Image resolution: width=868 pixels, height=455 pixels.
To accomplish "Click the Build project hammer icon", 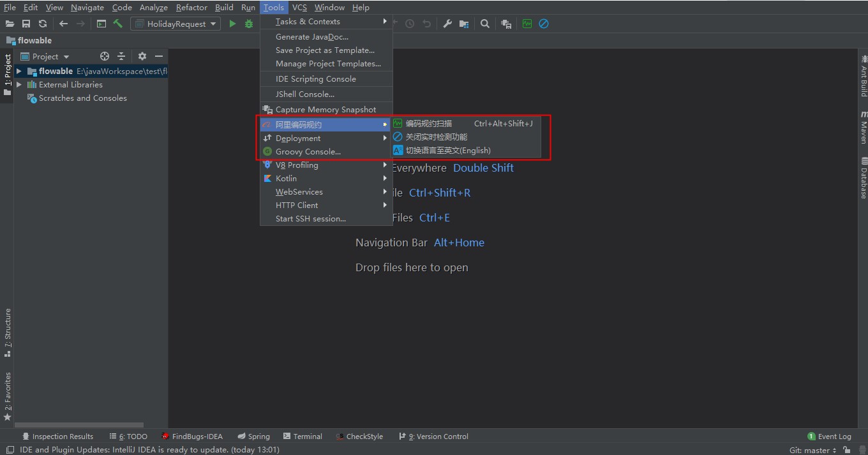I will click(118, 24).
